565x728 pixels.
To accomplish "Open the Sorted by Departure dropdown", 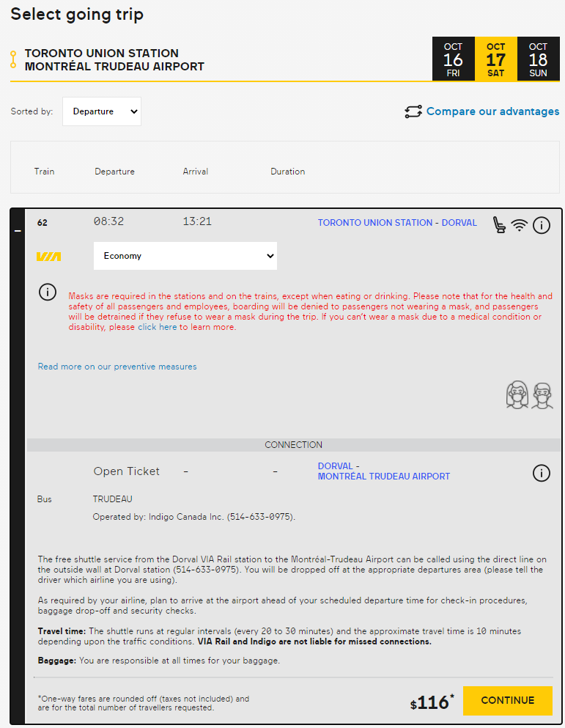I will [102, 111].
